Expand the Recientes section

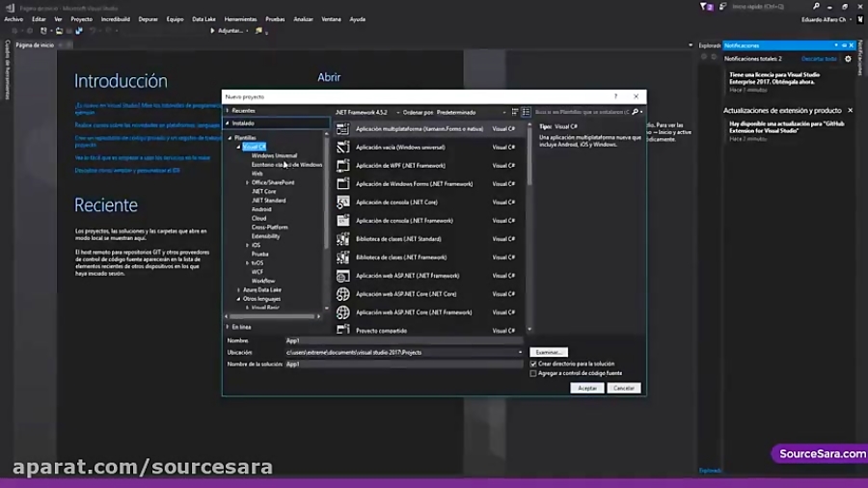pos(228,111)
